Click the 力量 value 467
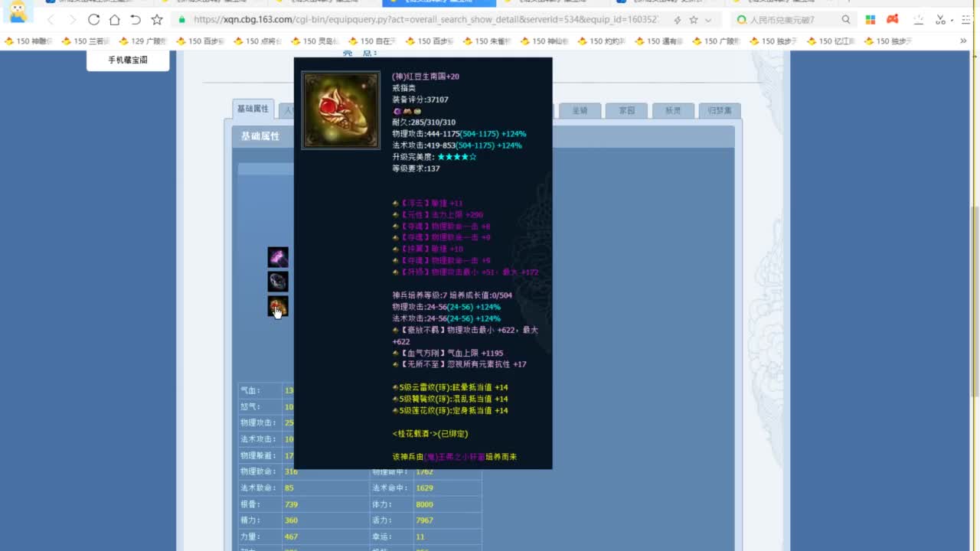Image resolution: width=980 pixels, height=551 pixels. point(291,537)
